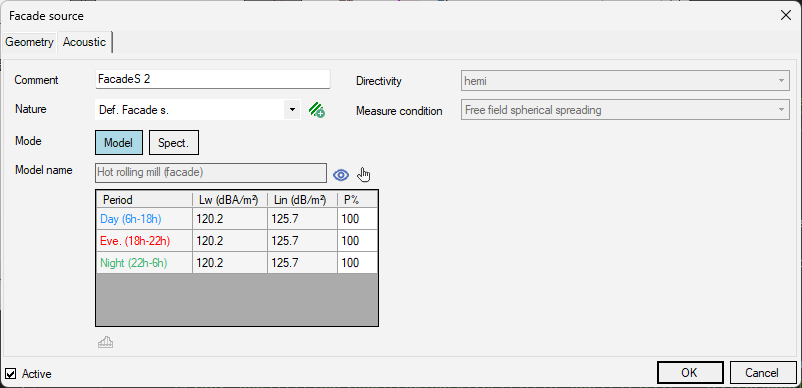The width and height of the screenshot is (802, 388).
Task: Click the eye icon to view model
Action: (341, 175)
